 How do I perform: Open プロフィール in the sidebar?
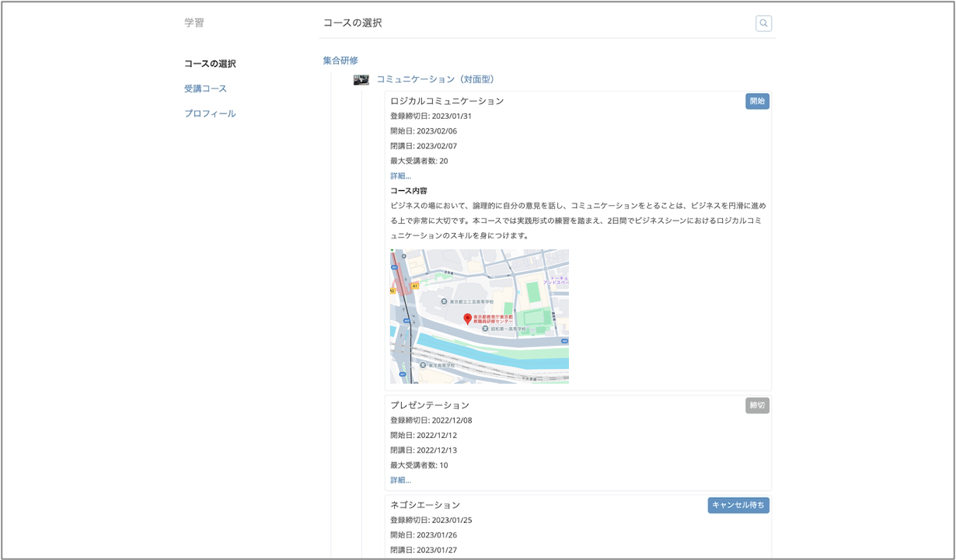click(x=210, y=113)
